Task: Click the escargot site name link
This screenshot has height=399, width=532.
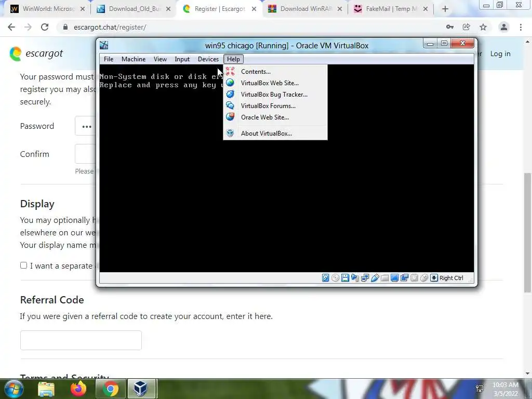Action: 44,54
